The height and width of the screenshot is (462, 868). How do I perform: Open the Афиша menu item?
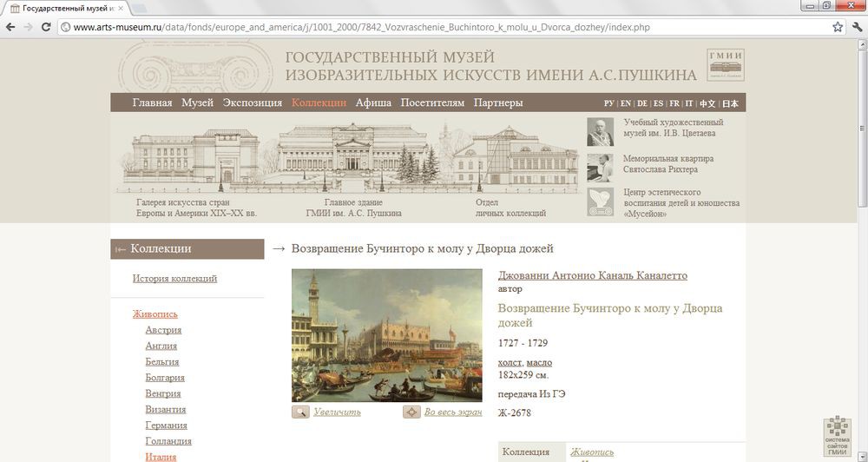click(373, 102)
